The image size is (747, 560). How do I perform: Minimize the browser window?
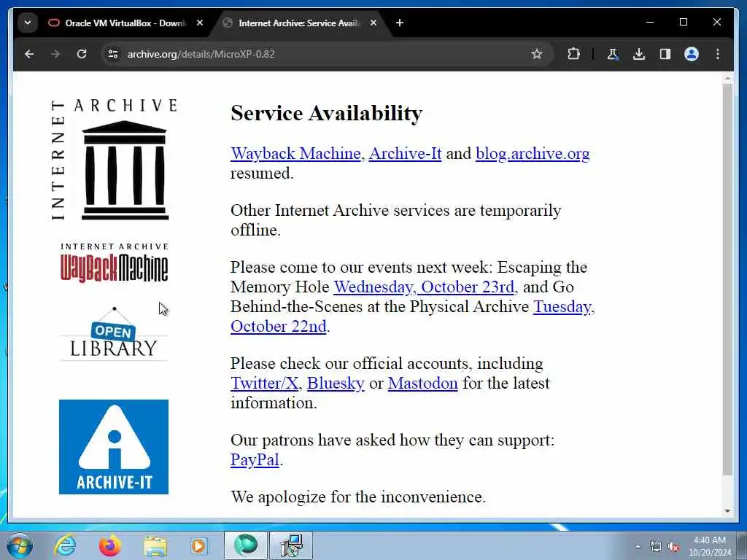[x=650, y=23]
